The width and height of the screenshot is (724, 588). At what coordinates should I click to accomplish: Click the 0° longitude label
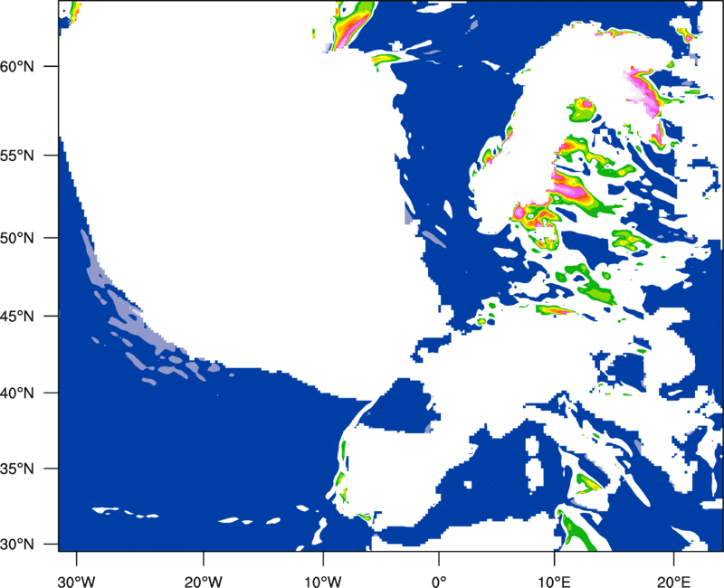(439, 582)
